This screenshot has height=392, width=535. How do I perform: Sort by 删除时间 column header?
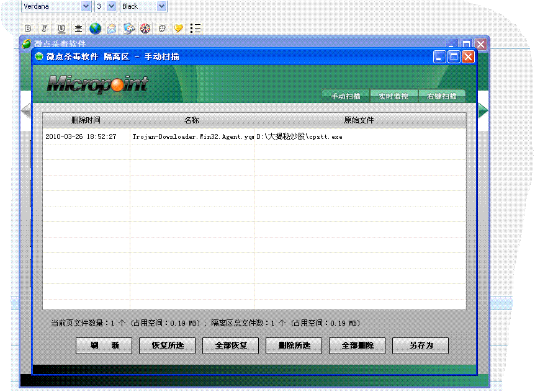[x=86, y=120]
